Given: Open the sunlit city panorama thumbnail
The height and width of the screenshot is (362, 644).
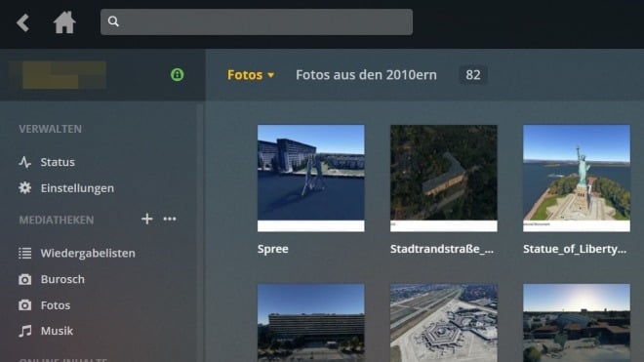Looking at the screenshot, I should coord(577,323).
